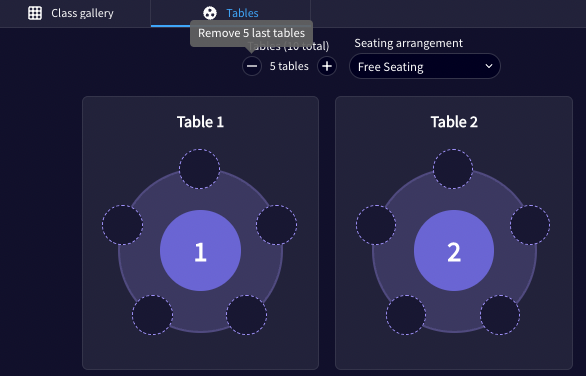Take the bottom-right seat at Table 1
586x376 pixels.
[x=247, y=315]
